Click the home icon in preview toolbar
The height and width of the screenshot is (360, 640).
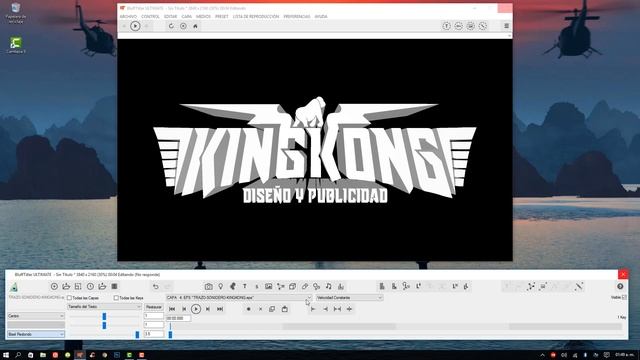(x=195, y=26)
